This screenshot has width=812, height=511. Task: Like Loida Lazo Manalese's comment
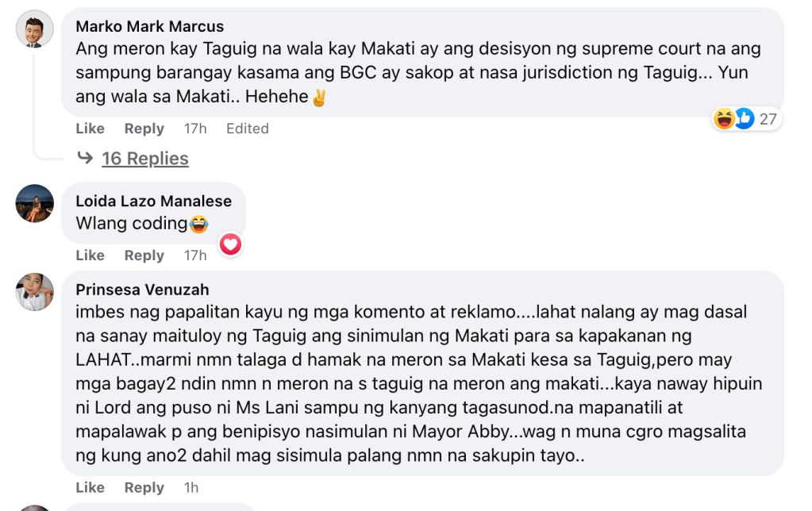pyautogui.click(x=90, y=255)
